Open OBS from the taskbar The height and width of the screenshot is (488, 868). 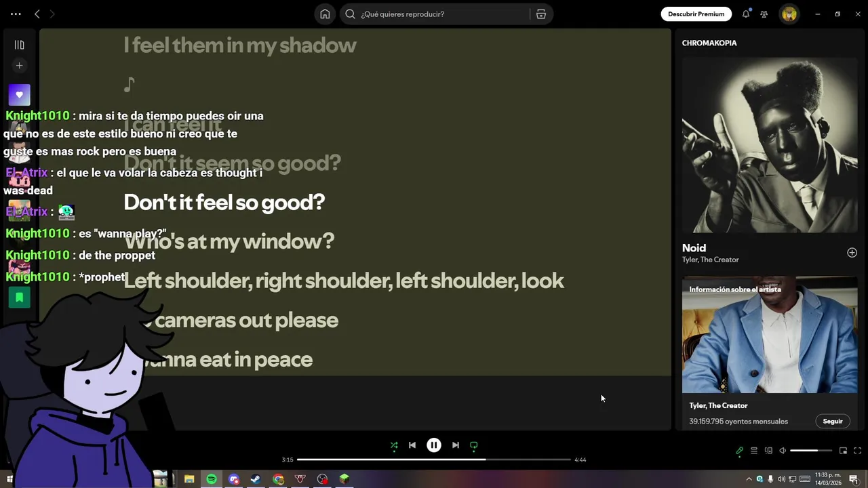pos(322,479)
